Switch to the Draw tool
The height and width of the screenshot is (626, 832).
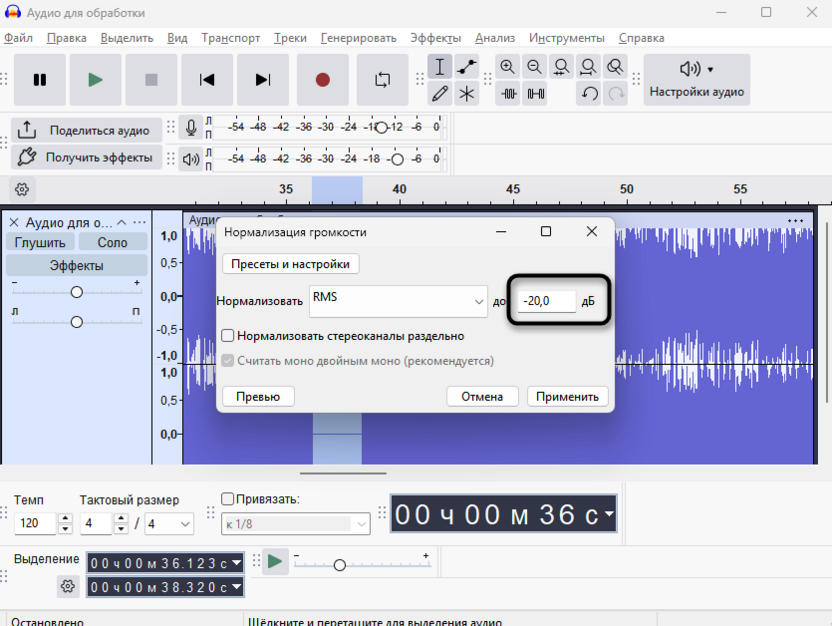click(438, 94)
